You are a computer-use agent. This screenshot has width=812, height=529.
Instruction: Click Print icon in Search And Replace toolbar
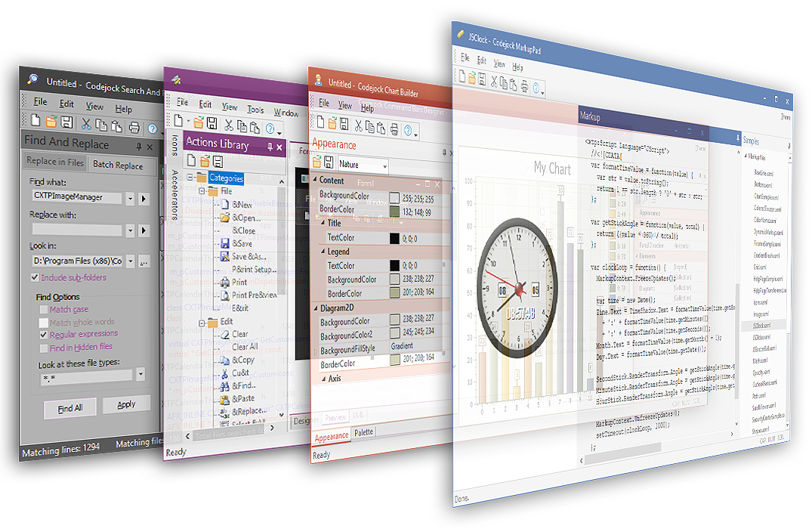pyautogui.click(x=134, y=127)
